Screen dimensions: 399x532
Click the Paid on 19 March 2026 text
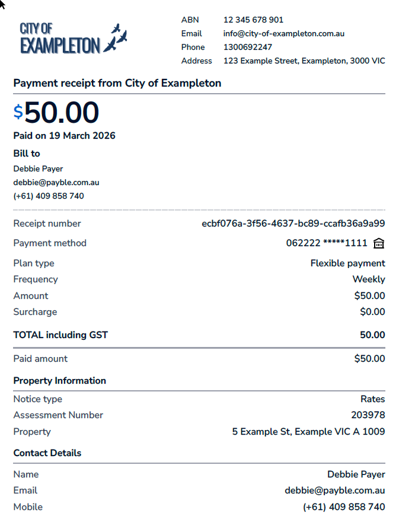click(65, 136)
